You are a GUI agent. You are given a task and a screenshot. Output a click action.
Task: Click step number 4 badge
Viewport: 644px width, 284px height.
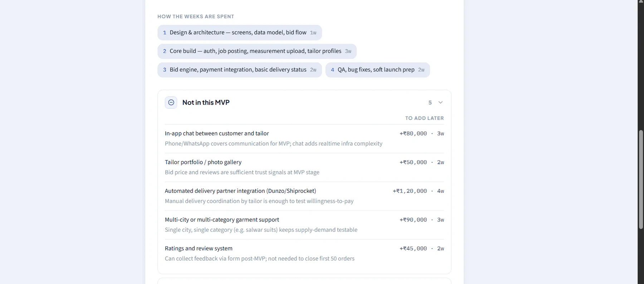(332, 70)
